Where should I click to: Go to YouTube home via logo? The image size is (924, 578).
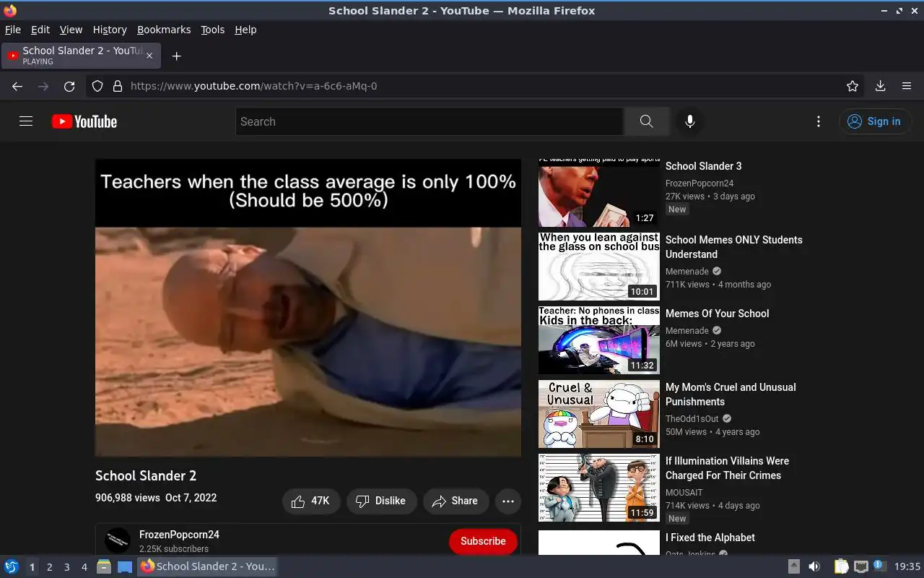click(x=84, y=121)
